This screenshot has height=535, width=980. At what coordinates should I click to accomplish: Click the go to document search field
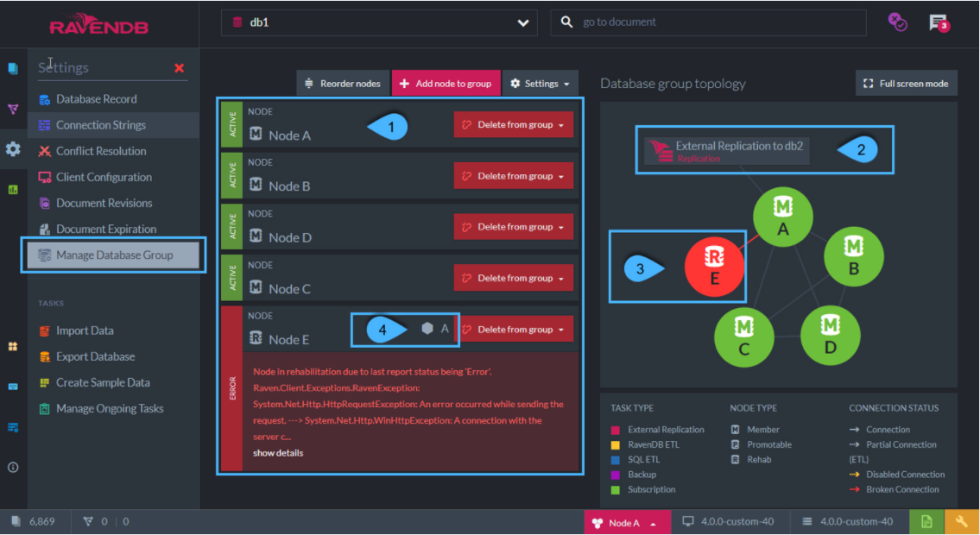708,22
